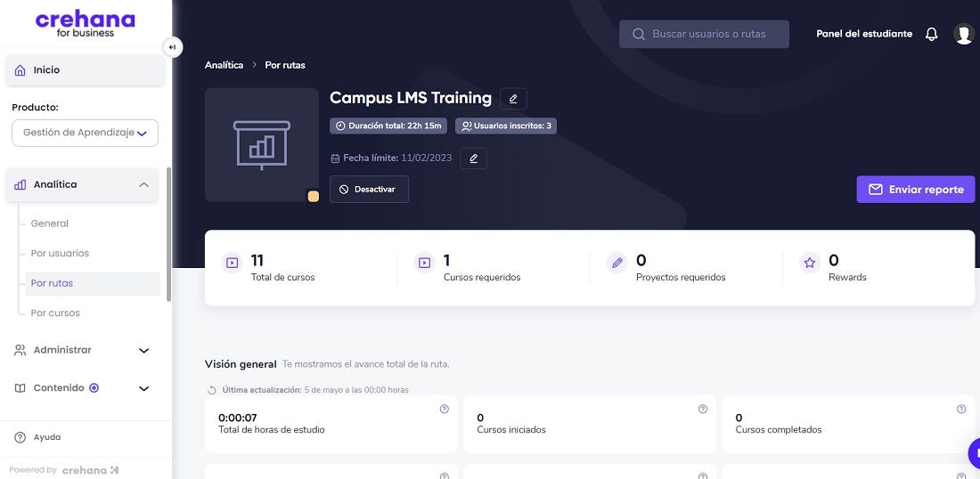This screenshot has width=980, height=479.
Task: Click the Inicio home icon
Action: [20, 70]
